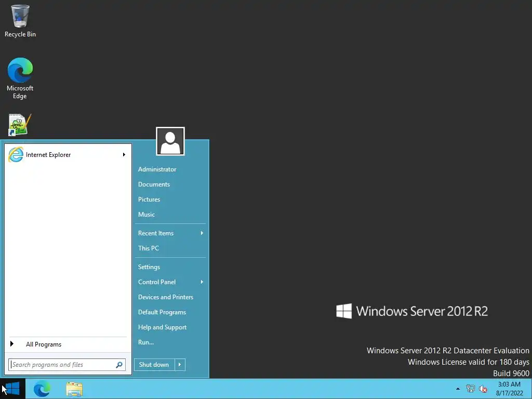
Task: Click the Shut down button
Action: point(154,365)
